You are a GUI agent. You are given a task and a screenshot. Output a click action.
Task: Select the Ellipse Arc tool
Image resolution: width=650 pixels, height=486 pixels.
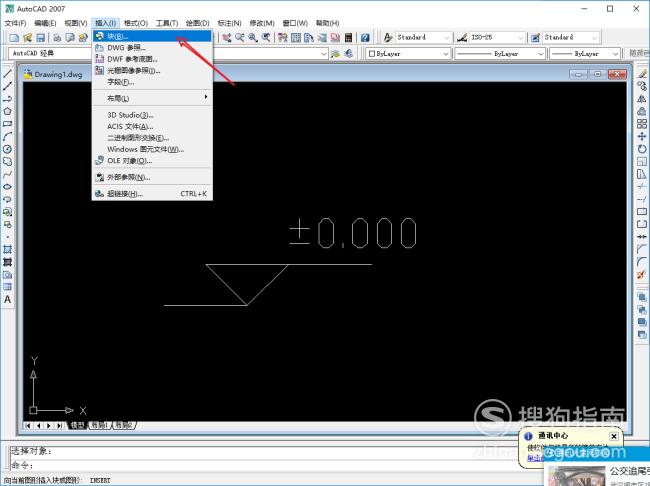click(x=7, y=199)
